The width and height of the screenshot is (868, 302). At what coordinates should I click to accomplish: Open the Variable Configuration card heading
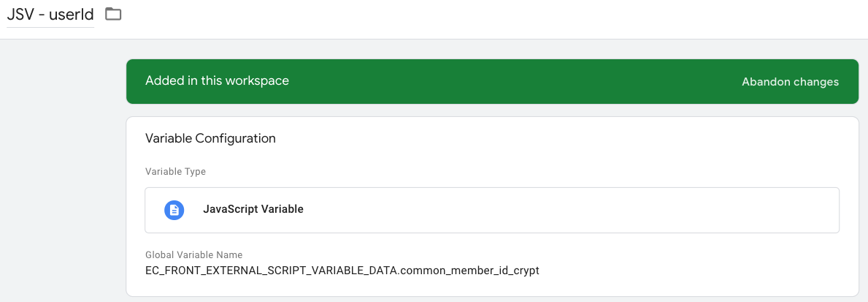[210, 138]
